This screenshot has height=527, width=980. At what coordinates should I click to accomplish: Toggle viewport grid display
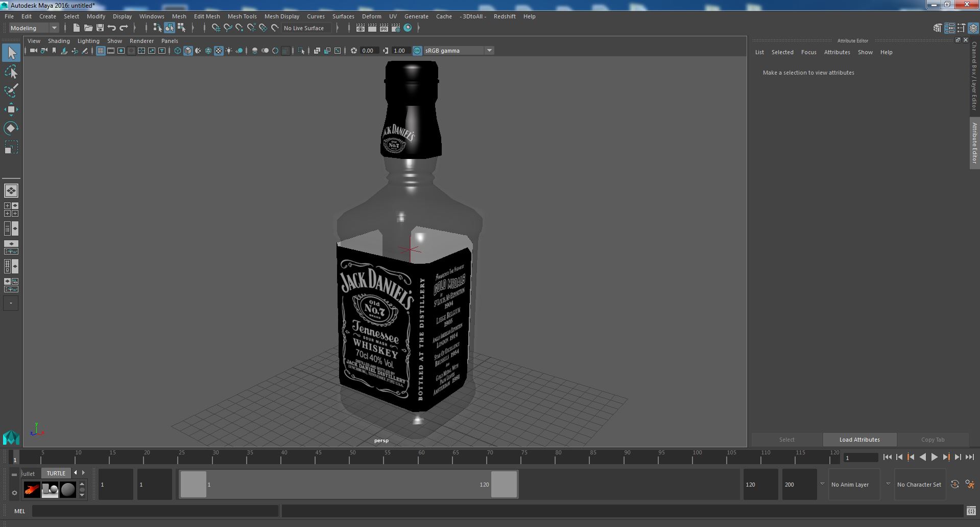click(101, 51)
